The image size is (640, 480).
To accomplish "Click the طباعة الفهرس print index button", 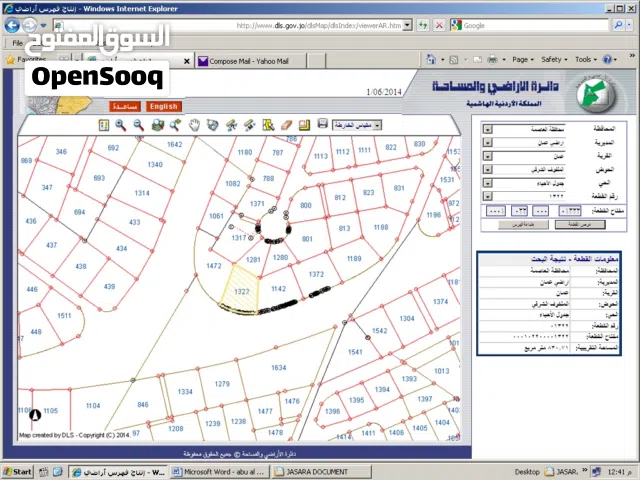I will click(523, 224).
